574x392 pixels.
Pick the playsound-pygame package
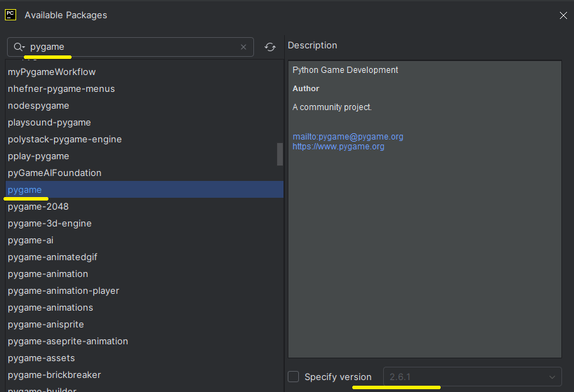tap(49, 123)
